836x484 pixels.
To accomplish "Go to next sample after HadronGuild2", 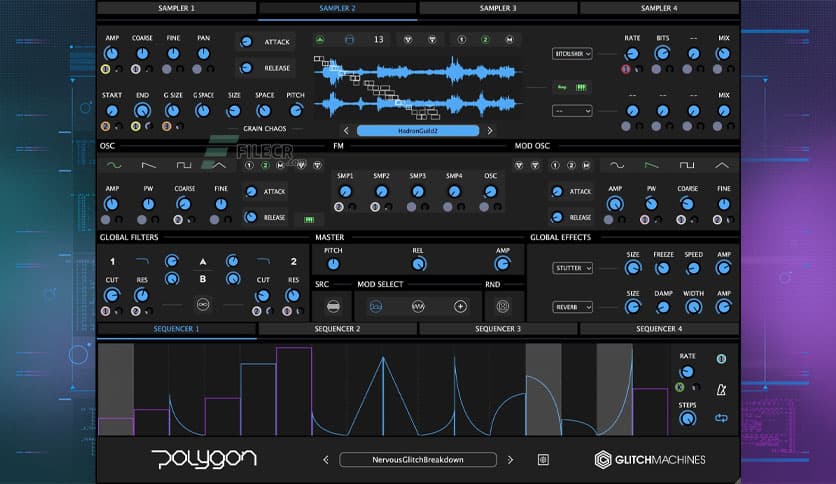I will tap(489, 131).
